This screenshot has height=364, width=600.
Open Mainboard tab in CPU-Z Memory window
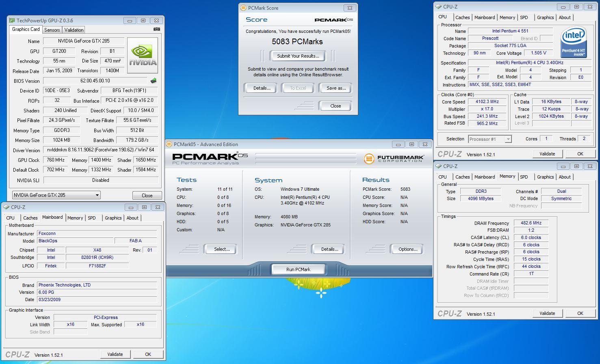tap(485, 177)
